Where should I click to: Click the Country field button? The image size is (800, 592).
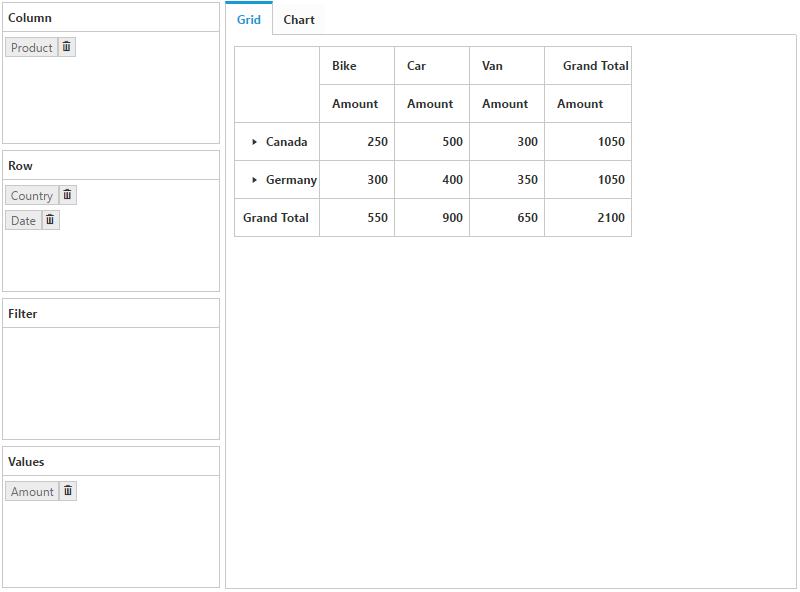tap(32, 195)
